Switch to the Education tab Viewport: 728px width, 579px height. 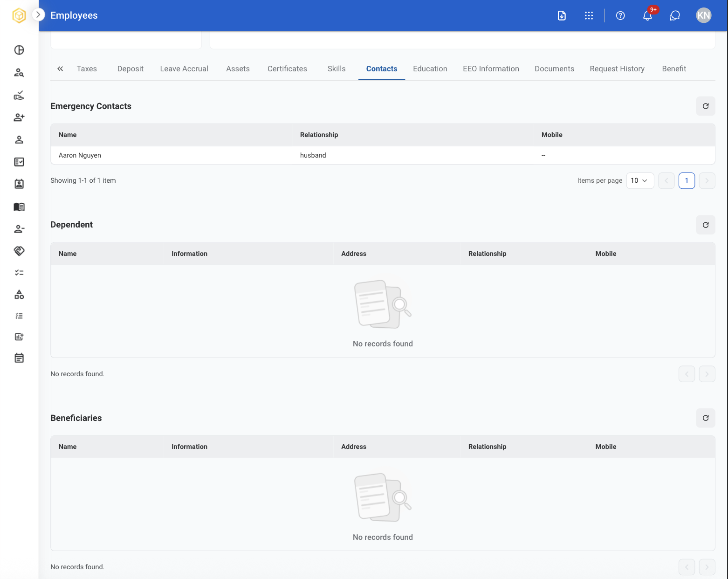pyautogui.click(x=430, y=69)
